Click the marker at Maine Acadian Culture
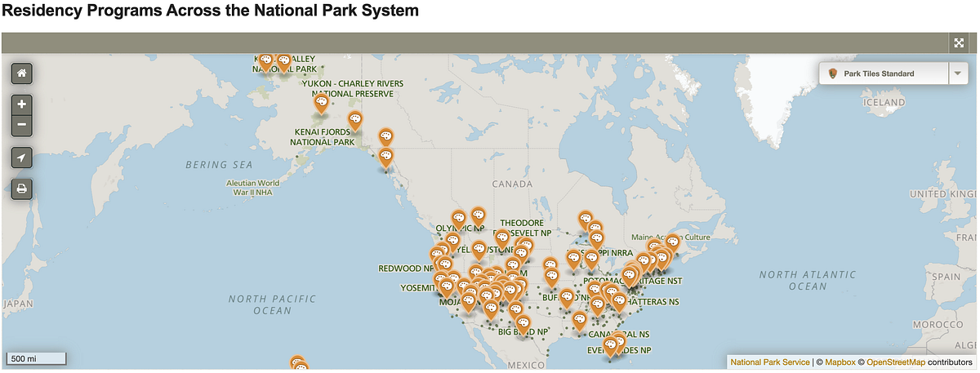The image size is (980, 373). 672,242
